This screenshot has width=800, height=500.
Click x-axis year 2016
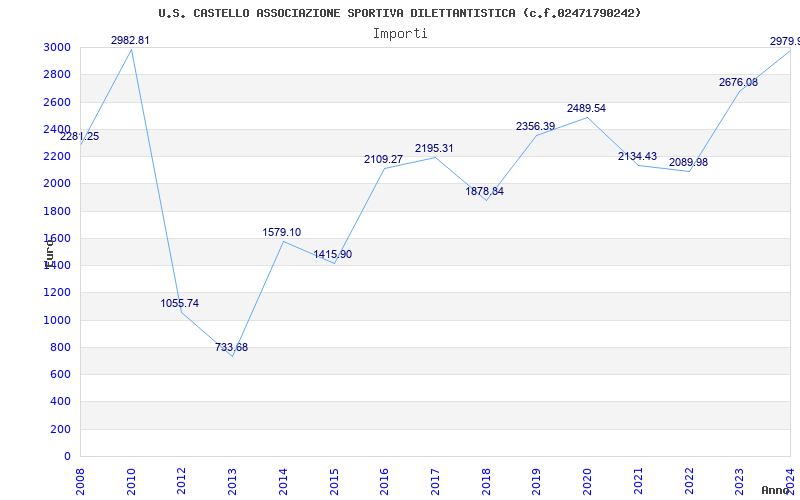[x=384, y=482]
